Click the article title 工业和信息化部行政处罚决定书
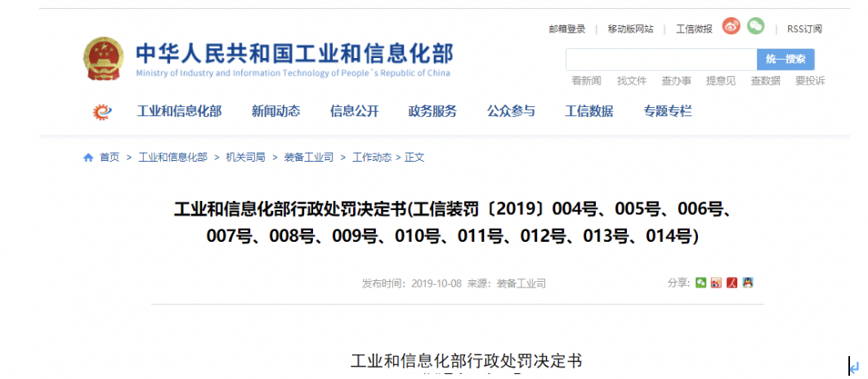The height and width of the screenshot is (379, 868). pos(454,223)
